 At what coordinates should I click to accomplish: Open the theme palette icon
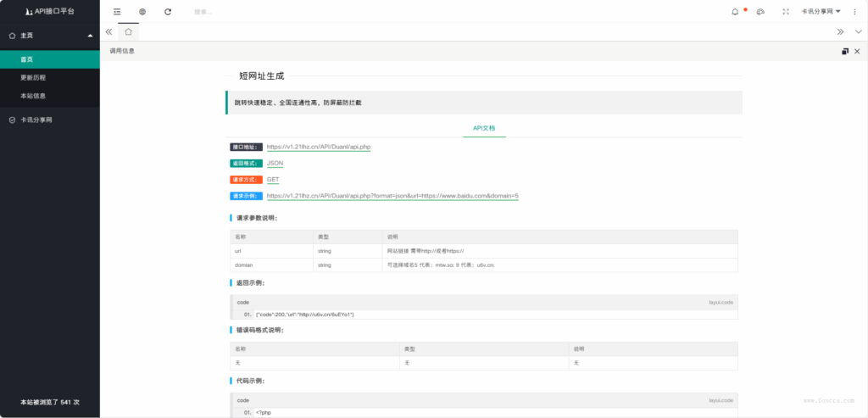coord(760,12)
